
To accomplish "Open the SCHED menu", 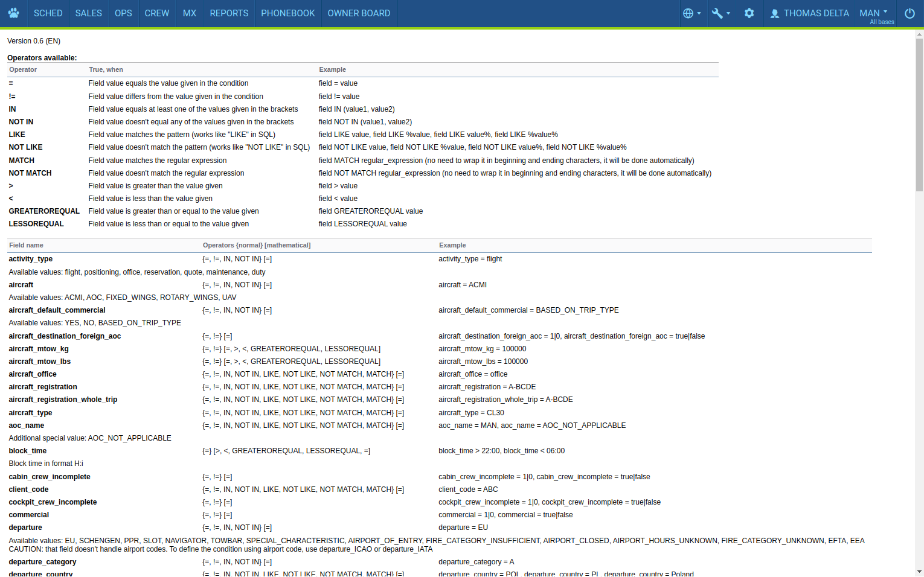I will (x=48, y=13).
